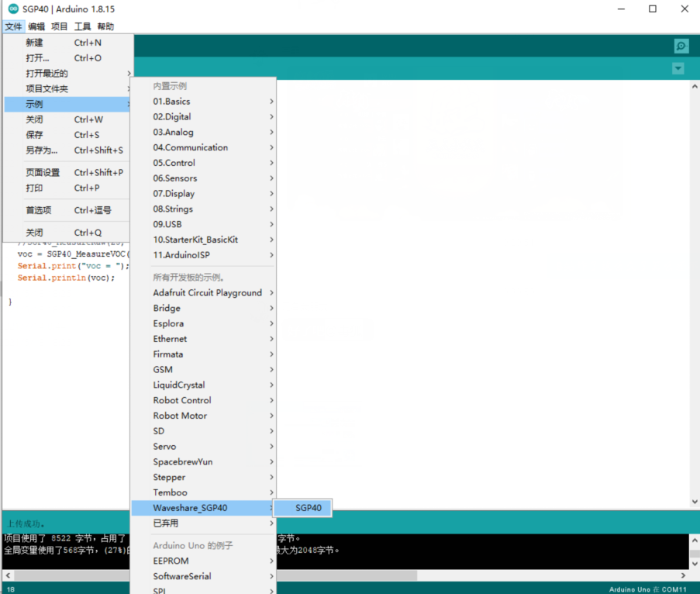Choose 打印 from the file menu
Image resolution: width=700 pixels, height=594 pixels.
tap(67, 188)
